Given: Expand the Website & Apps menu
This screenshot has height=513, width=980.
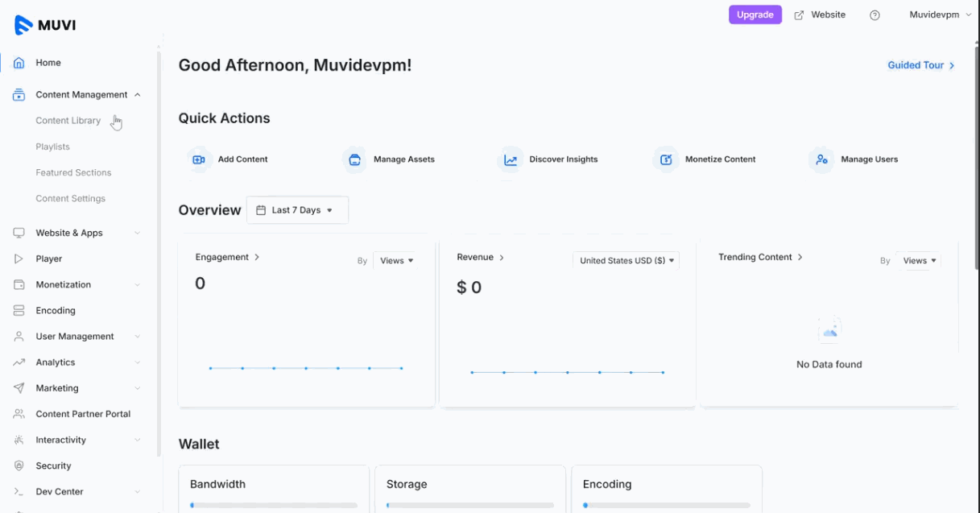Looking at the screenshot, I should click(x=137, y=233).
